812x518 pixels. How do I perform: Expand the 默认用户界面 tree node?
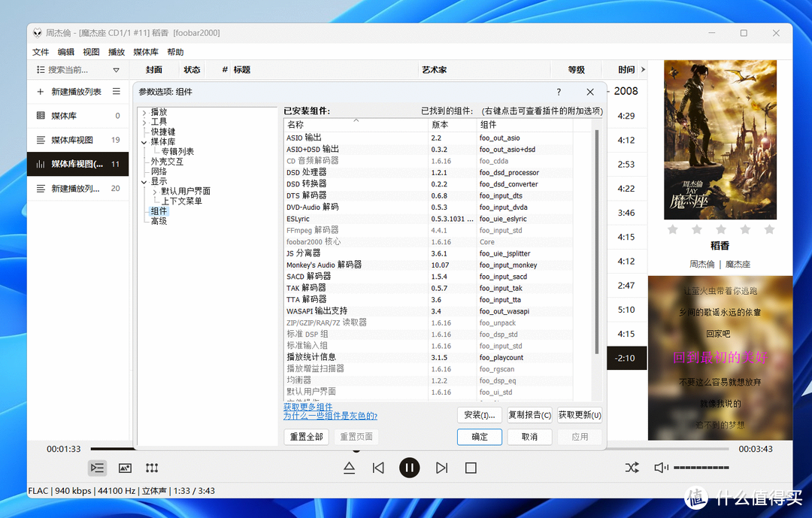point(154,192)
